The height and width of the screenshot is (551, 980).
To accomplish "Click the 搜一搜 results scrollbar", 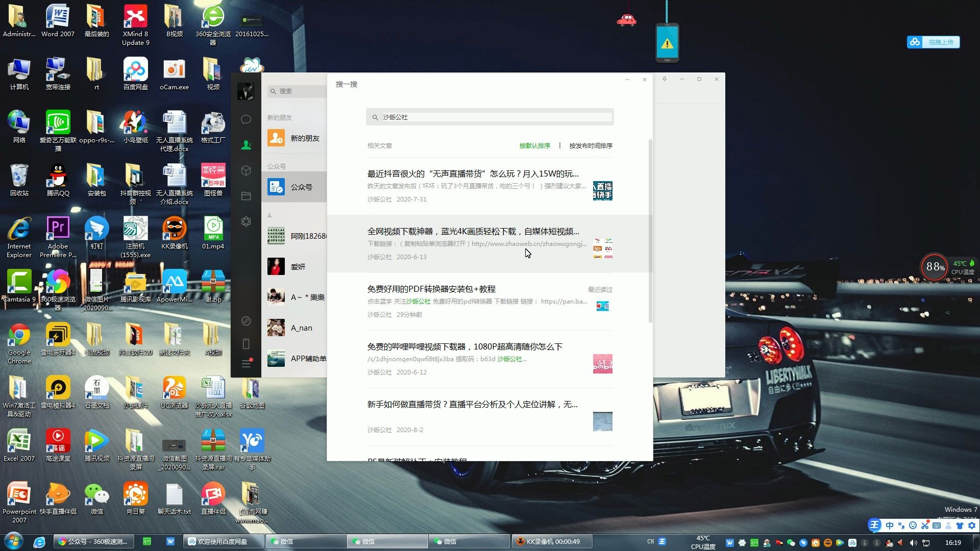I will [x=650, y=231].
